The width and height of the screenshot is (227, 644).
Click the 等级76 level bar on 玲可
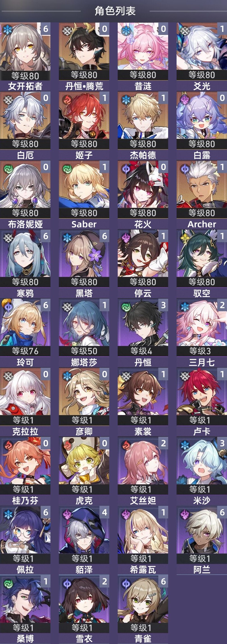coord(25,351)
